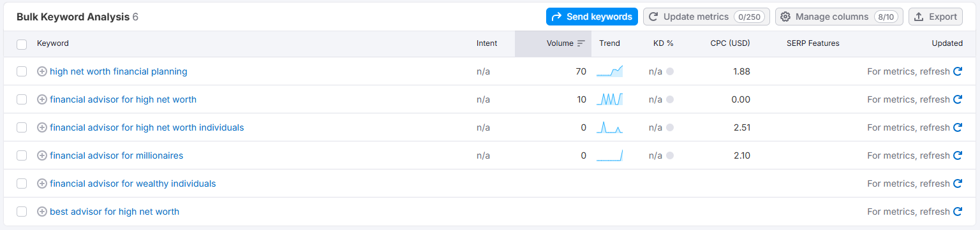
Task: Open trend chart for financial advisor for millionaires
Action: [609, 155]
